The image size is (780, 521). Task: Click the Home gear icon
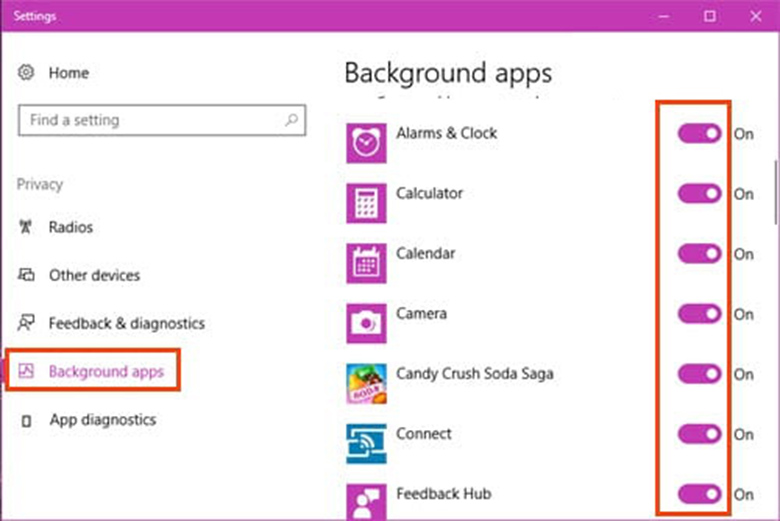coord(27,73)
